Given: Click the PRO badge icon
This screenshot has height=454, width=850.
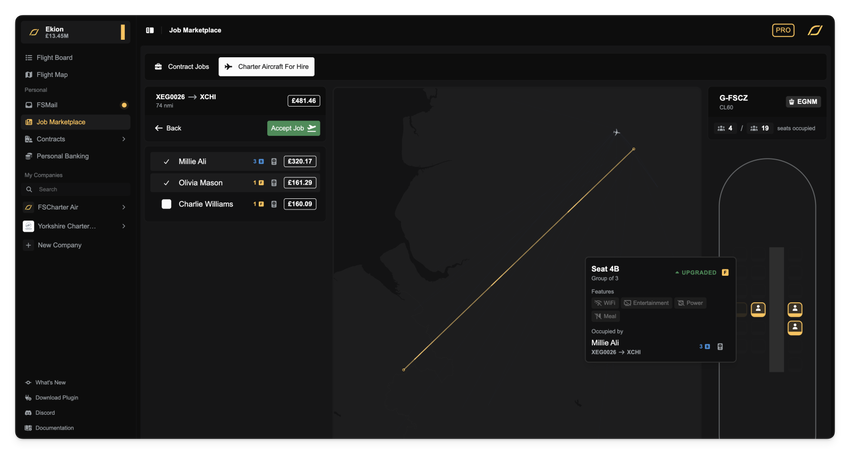Looking at the screenshot, I should 783,30.
